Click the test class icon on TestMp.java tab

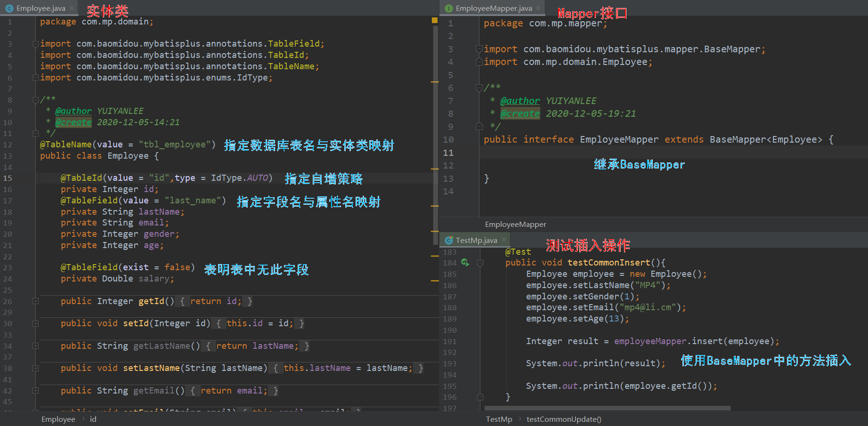[x=449, y=240]
